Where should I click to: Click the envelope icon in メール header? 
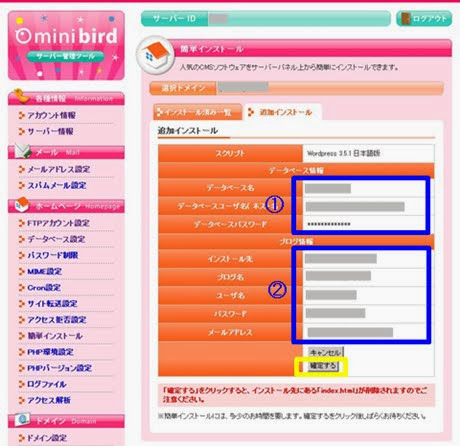click(x=23, y=151)
